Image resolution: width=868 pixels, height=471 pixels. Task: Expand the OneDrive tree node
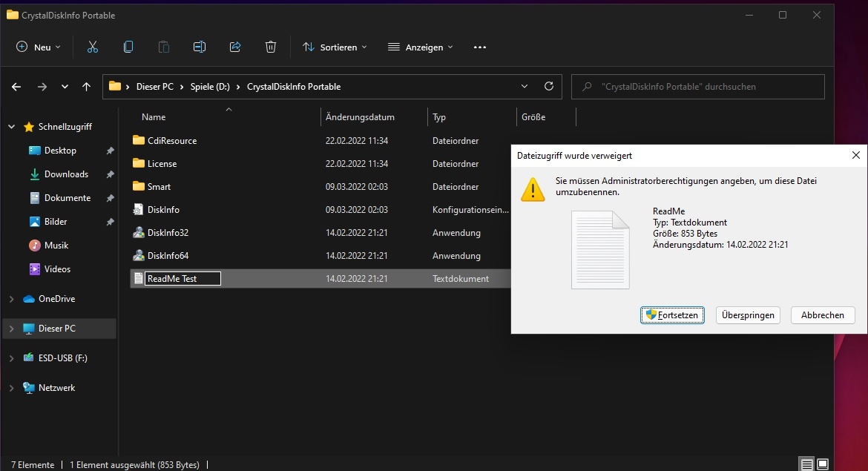[12, 299]
